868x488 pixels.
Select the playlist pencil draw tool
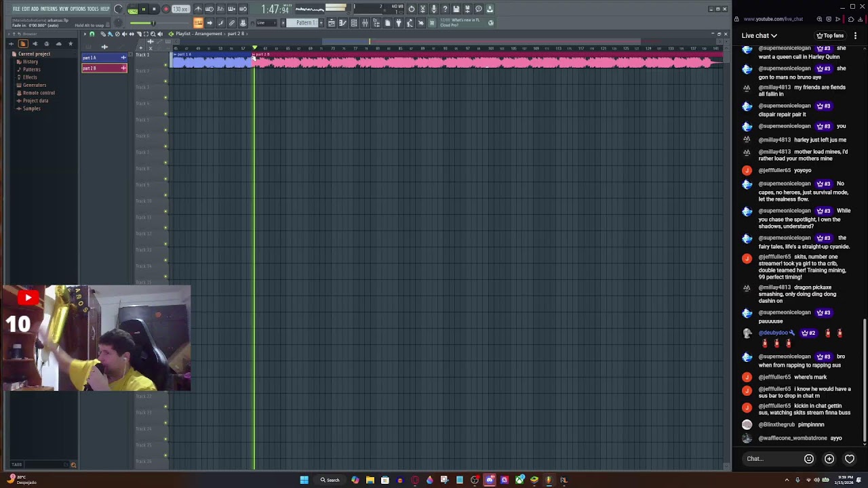click(102, 34)
